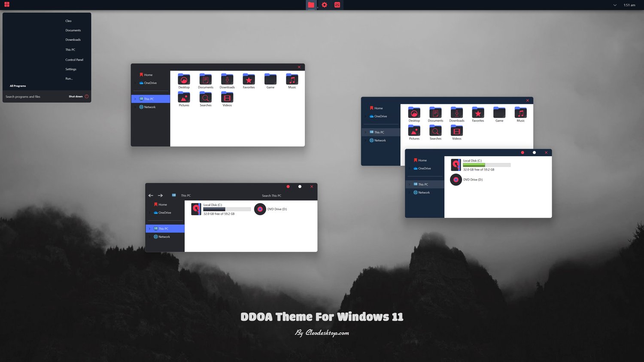The image size is (644, 362).
Task: Select OneDrive in the right navy folder window sidebar
Action: coord(378,116)
